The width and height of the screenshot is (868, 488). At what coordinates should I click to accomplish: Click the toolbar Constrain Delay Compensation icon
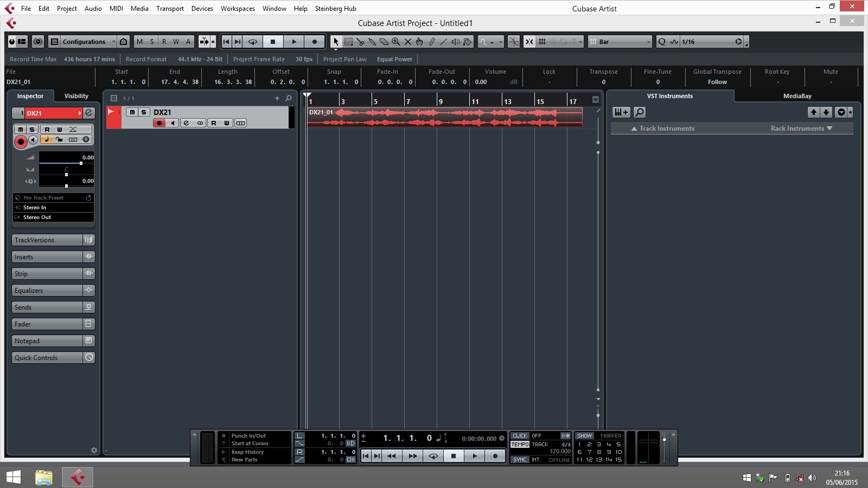coord(38,42)
